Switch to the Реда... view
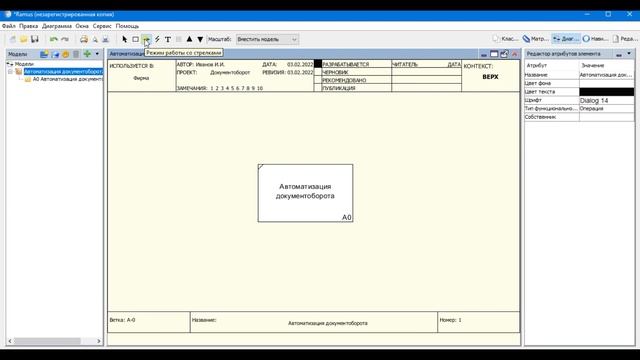Screen dimensions: 640x360 [625, 39]
